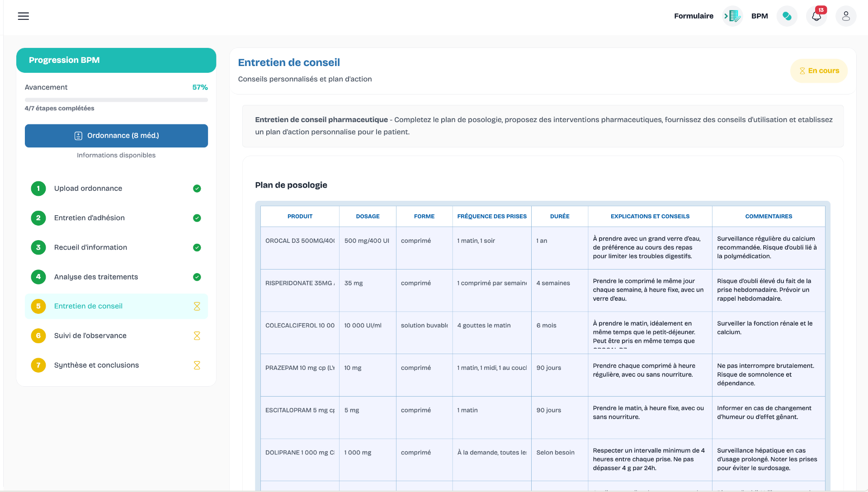Click green checkmark beside Upload ordonnance

tap(197, 189)
